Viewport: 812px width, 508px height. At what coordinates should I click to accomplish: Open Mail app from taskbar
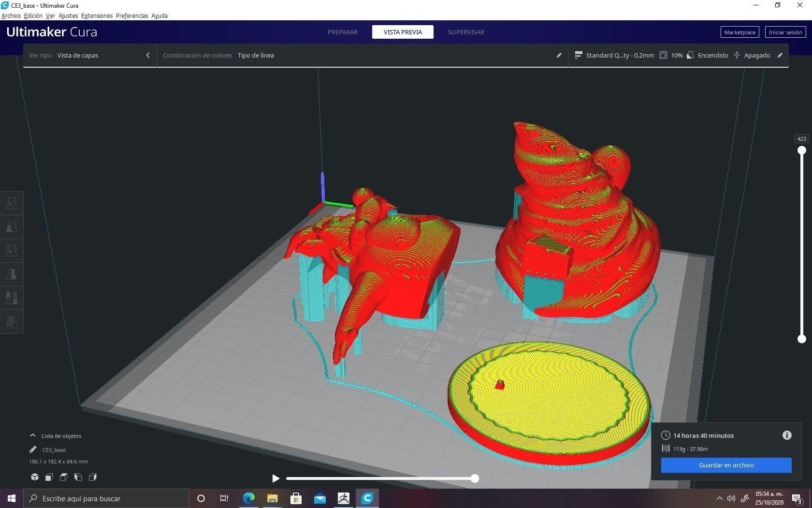click(319, 498)
